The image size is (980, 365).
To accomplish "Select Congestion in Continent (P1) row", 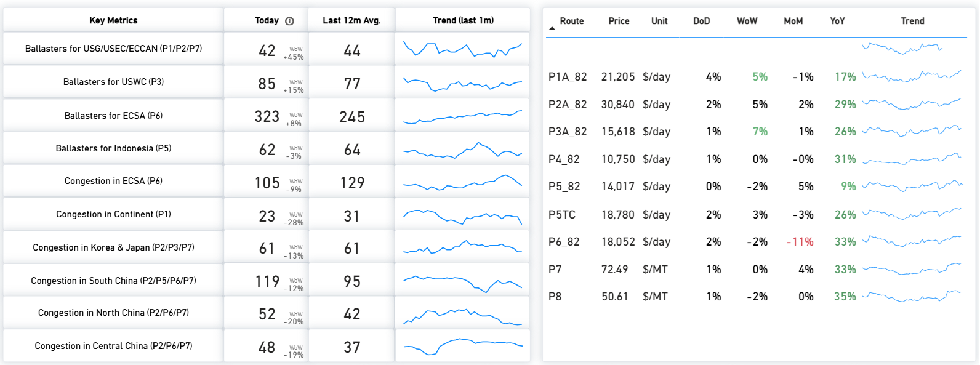I will (x=267, y=214).
